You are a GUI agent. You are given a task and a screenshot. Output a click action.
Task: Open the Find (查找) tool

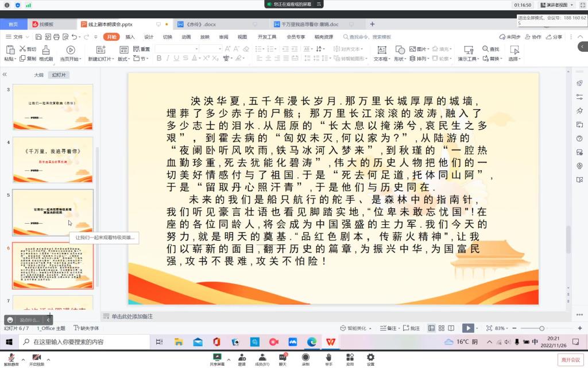tap(490, 49)
